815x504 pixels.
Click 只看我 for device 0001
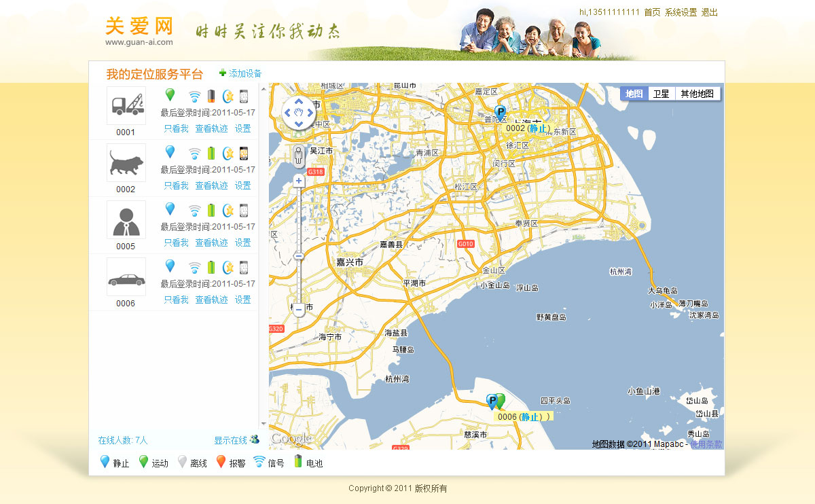tap(176, 128)
